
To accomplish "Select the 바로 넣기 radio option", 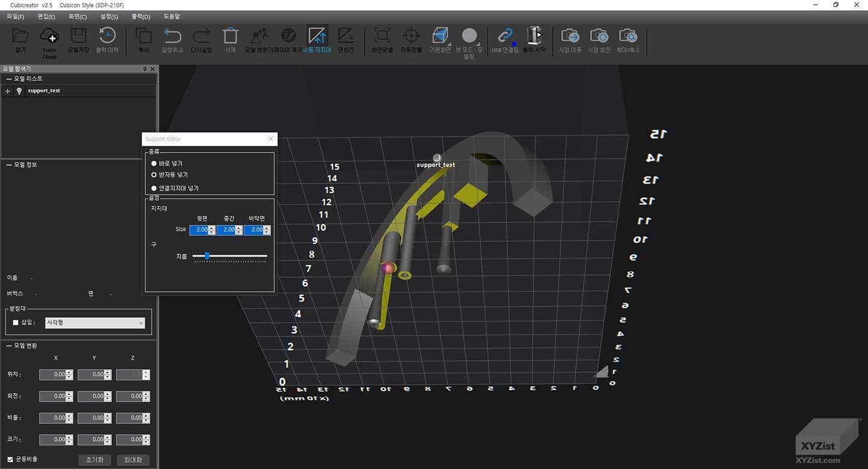I will [154, 163].
